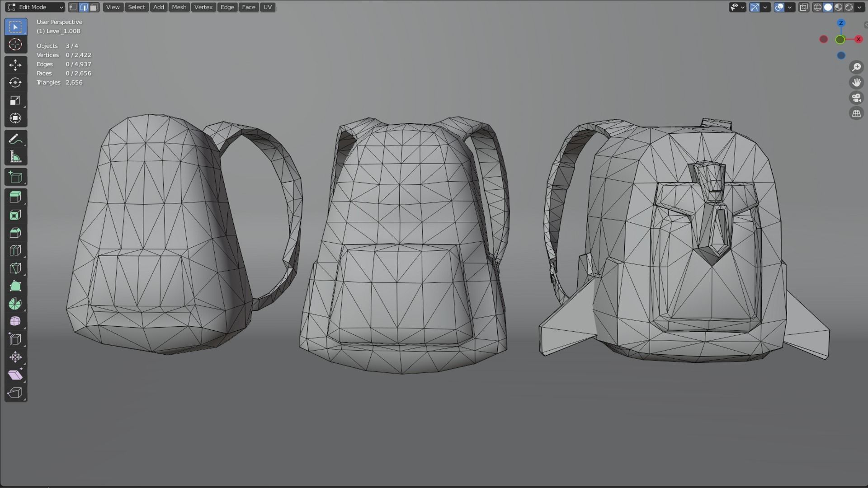Viewport: 868px width, 488px height.
Task: Choose the Measure tool
Action: point(15,157)
